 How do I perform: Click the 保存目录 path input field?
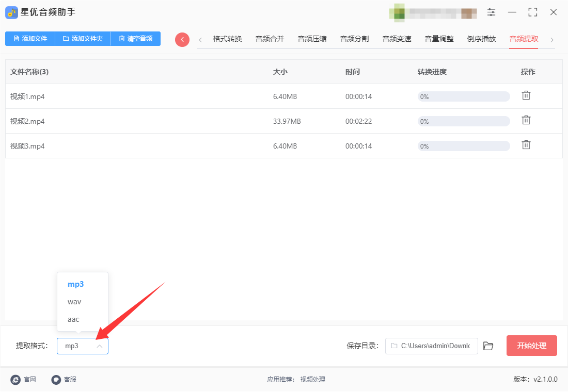coord(432,346)
